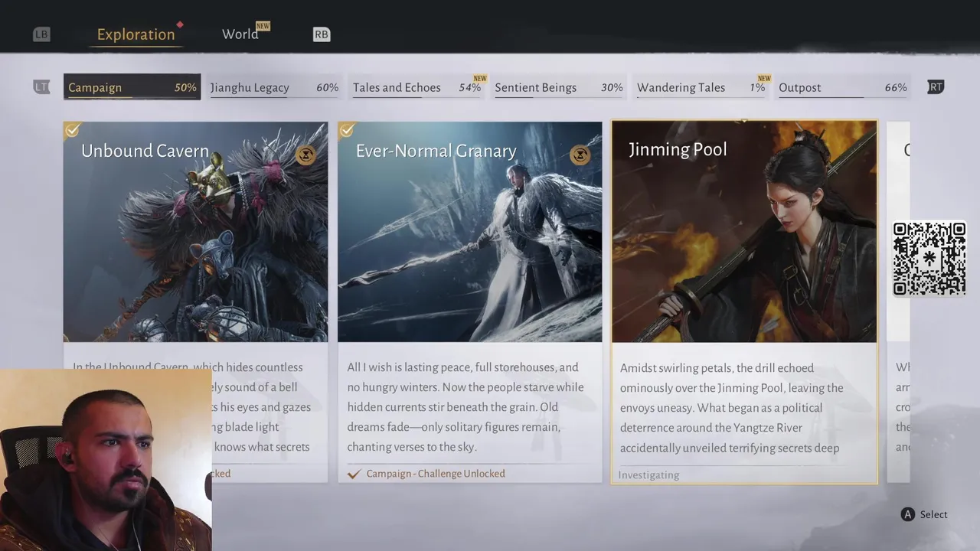Click the Sentient Beings 30% value
The width and height of the screenshot is (980, 551).
[x=612, y=87]
